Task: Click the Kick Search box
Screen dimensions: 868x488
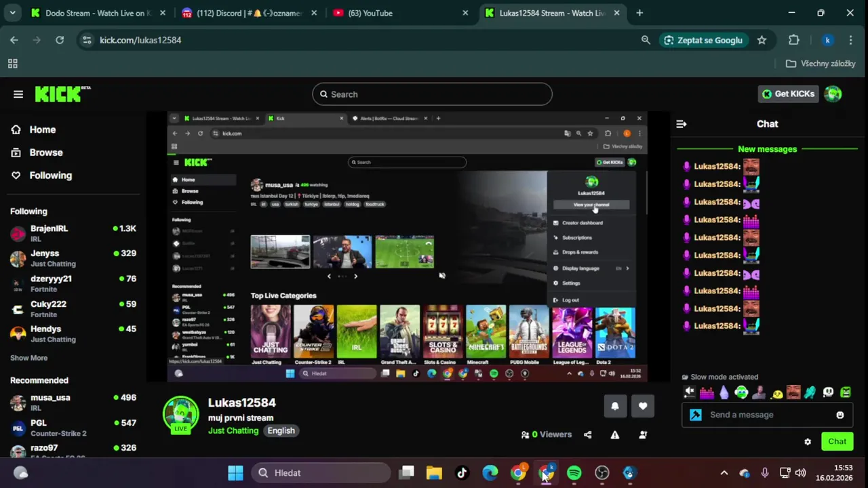Action: (432, 94)
